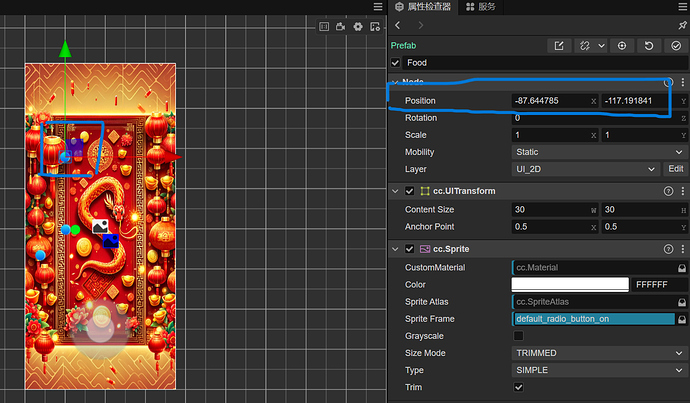This screenshot has height=403, width=690.
Task: Go back in inspector history
Action: click(x=398, y=26)
